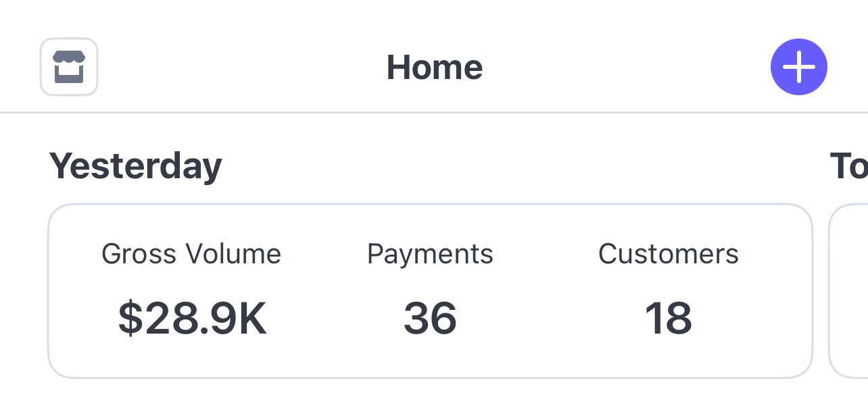Select the Gross Volume label
Viewport: 868px width, 420px height.
tap(191, 255)
